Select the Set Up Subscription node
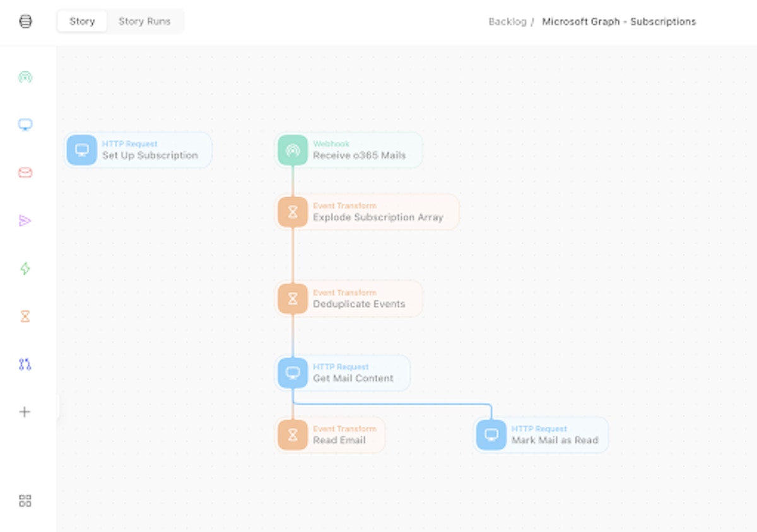The image size is (757, 532). point(138,150)
